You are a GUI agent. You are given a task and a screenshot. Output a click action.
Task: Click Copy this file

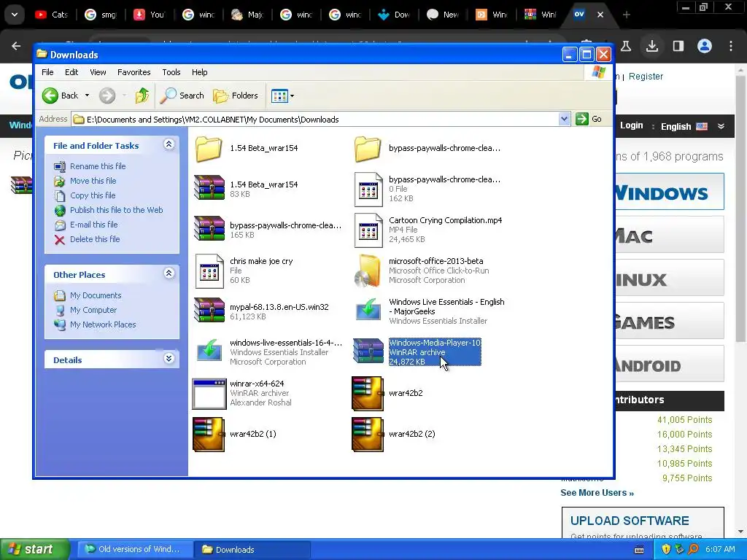click(x=93, y=195)
